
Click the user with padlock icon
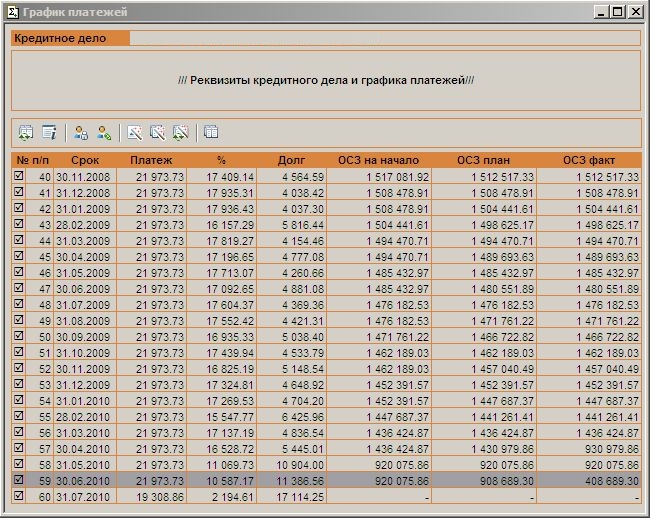[x=81, y=132]
